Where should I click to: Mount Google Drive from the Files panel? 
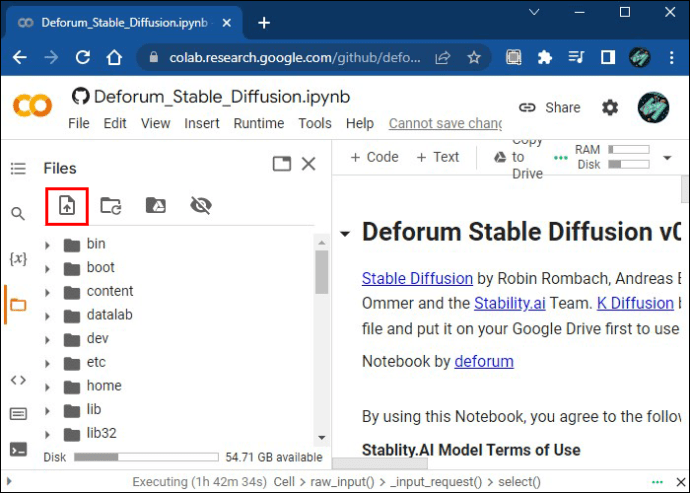click(x=156, y=205)
